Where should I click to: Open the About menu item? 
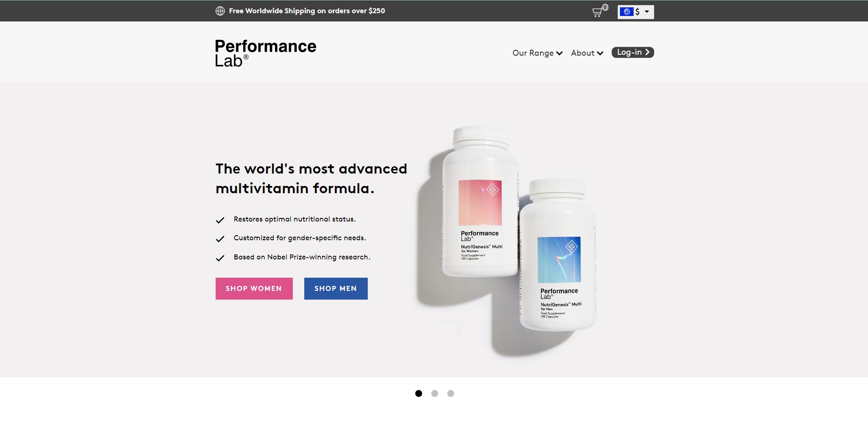[587, 53]
